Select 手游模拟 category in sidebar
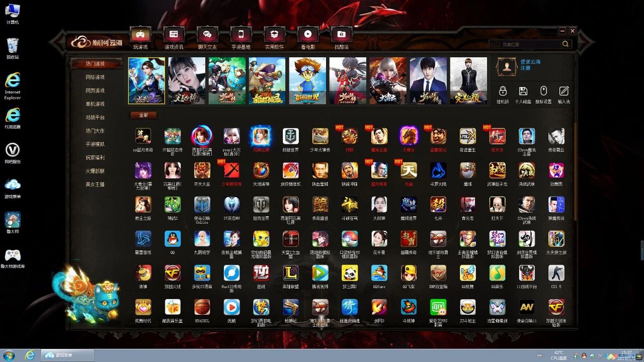Viewport: 644px width, 362px height. point(96,144)
